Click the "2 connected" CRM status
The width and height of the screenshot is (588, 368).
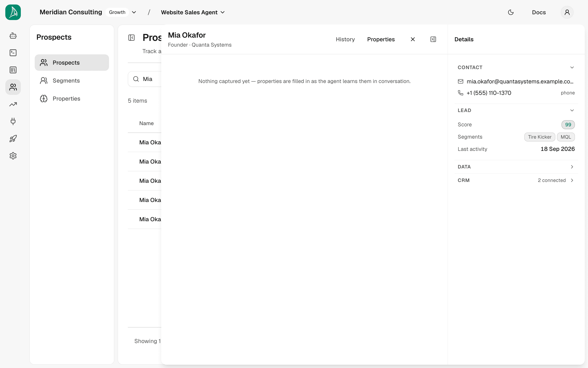pos(552,180)
